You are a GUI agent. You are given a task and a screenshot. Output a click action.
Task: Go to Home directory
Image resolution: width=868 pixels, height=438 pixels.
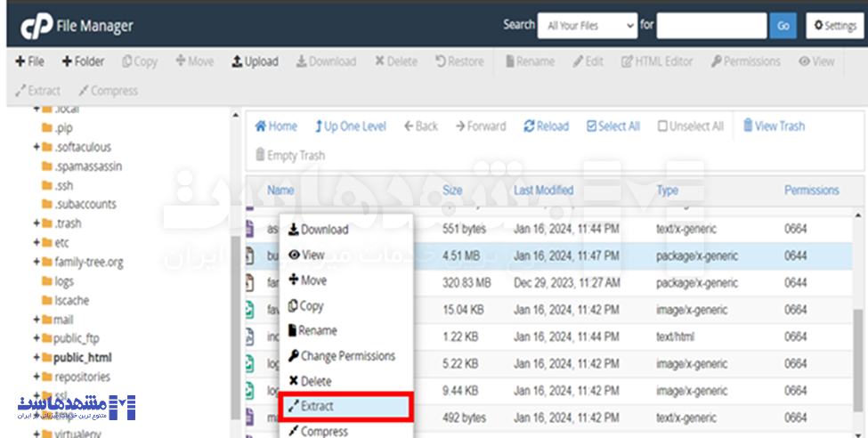coord(276,126)
